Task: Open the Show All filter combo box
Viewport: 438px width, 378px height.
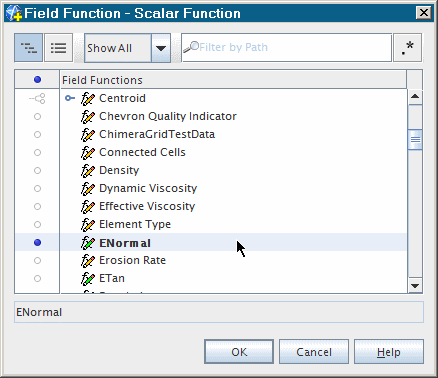Action: click(127, 48)
